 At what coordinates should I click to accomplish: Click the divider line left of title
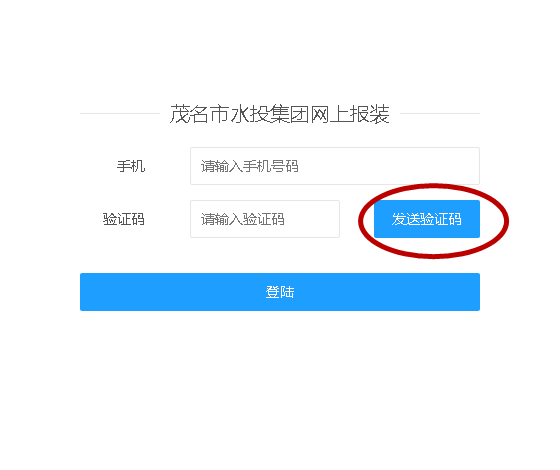point(120,114)
